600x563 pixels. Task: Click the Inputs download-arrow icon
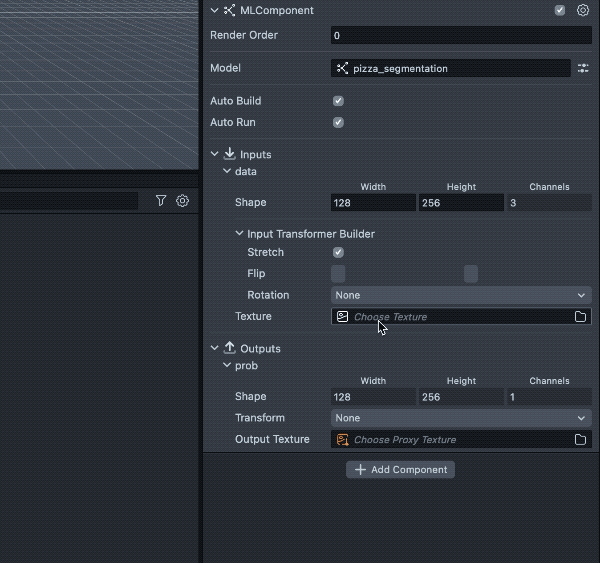pyautogui.click(x=229, y=154)
